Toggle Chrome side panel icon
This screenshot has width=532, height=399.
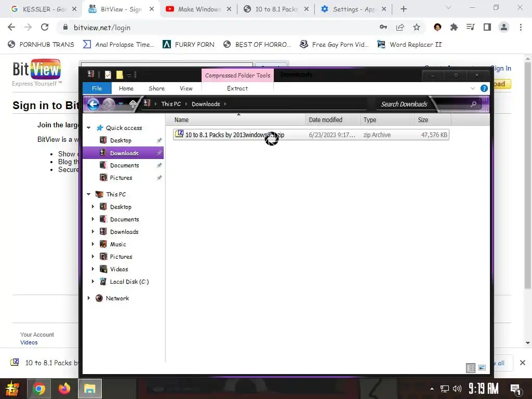[x=487, y=27]
